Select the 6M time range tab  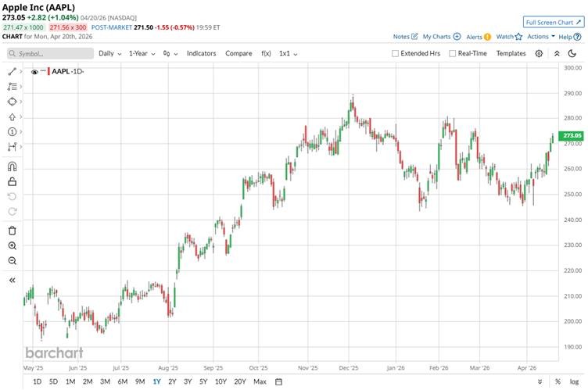point(122,381)
